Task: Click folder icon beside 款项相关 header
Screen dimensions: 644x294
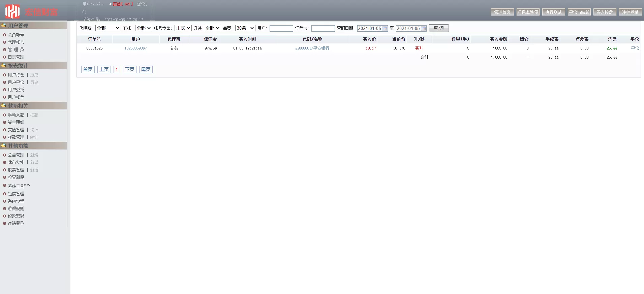Action: pyautogui.click(x=4, y=105)
